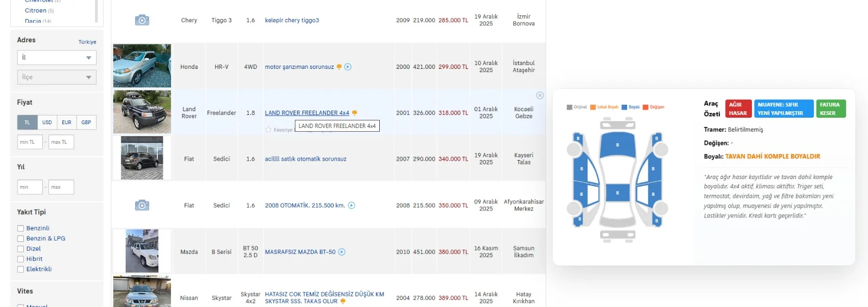
Task: Tick the Elektrikli checkbox
Action: (x=21, y=270)
